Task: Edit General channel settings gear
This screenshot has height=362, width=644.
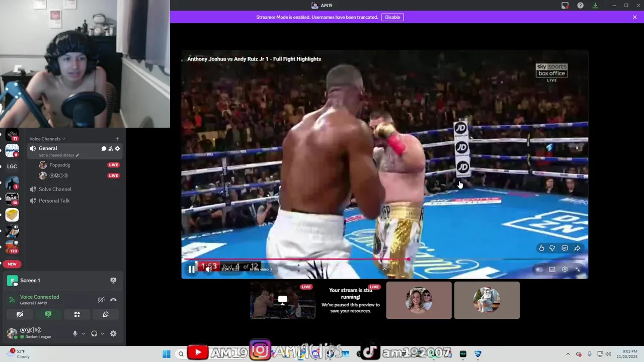Action: (x=117, y=149)
